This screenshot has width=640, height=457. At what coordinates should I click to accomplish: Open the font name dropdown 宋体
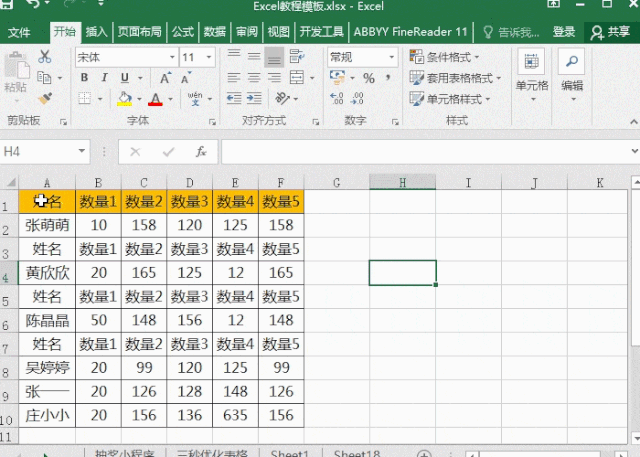click(x=173, y=57)
